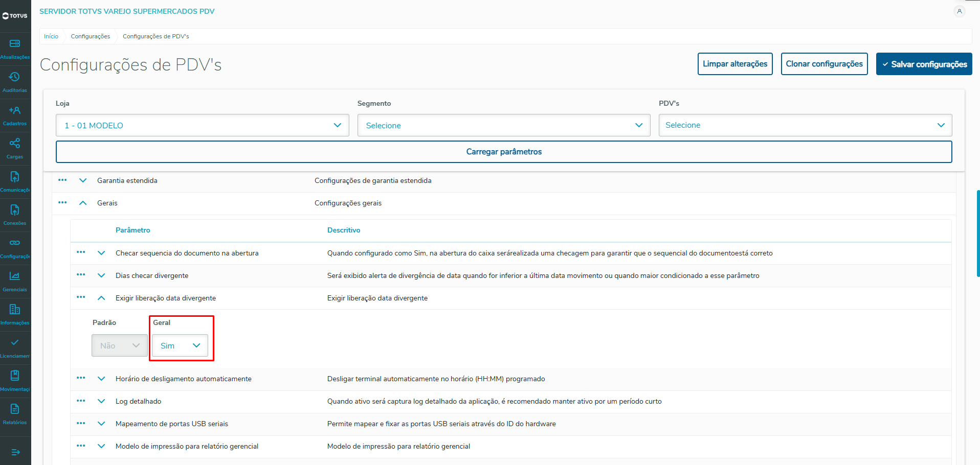Screen dimensions: 980x465
Task: Open options dots for Horário de desligamento
Action: tap(81, 378)
